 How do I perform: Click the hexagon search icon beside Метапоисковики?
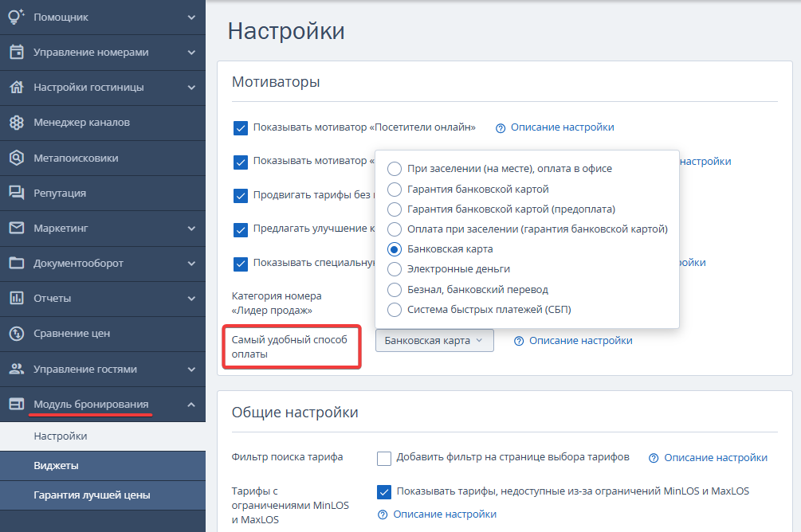coord(17,158)
